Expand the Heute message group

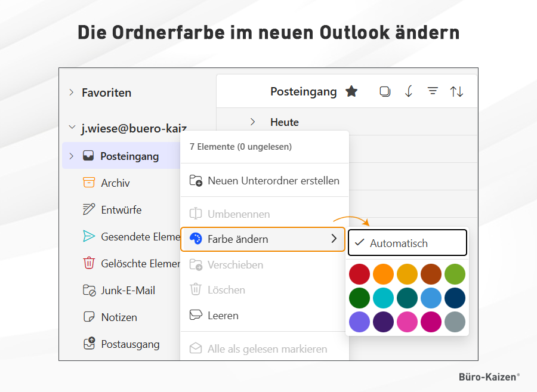coord(252,122)
